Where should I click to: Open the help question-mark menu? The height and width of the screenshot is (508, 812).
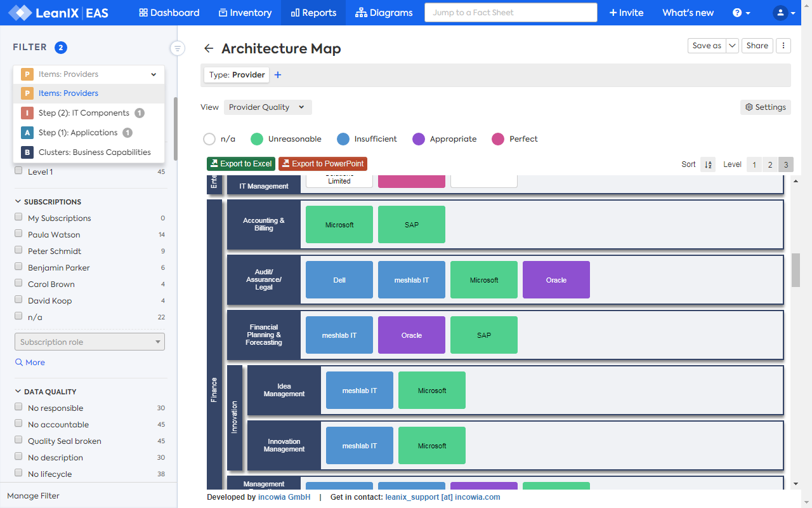coord(741,13)
